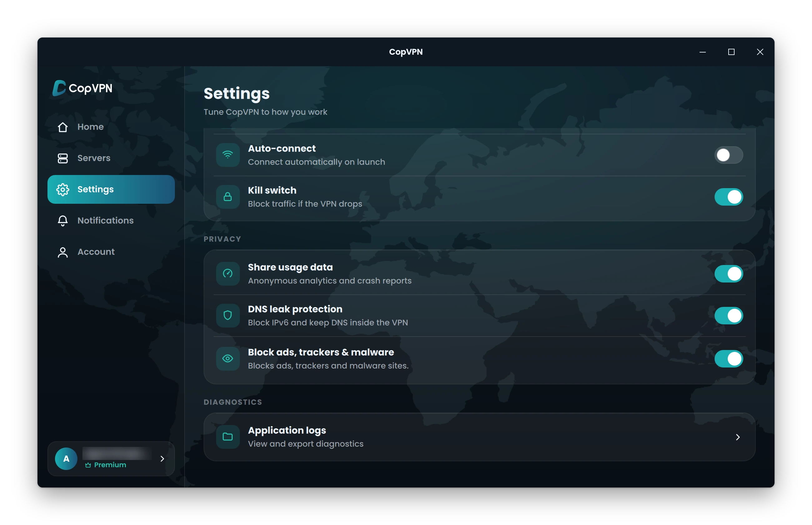Click the Auto-connect wifi icon
The height and width of the screenshot is (525, 812).
228,155
